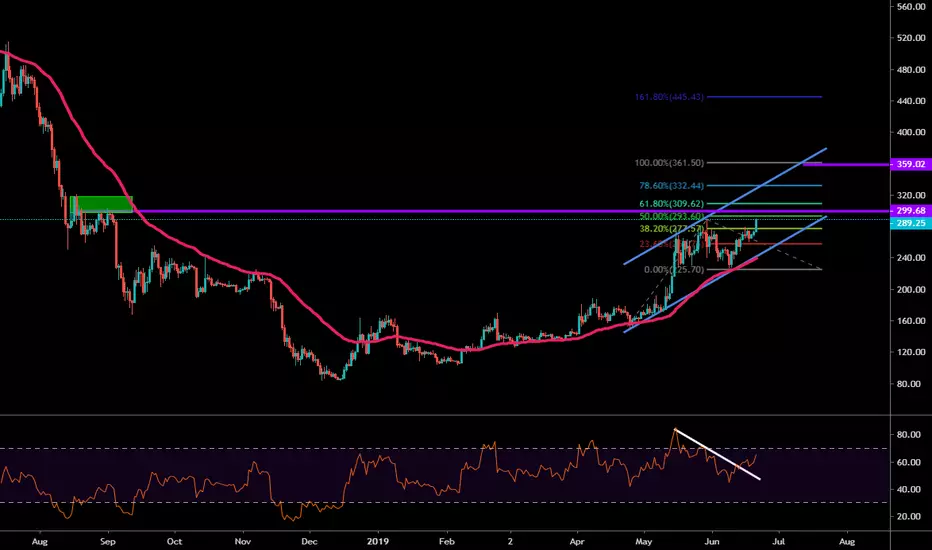Click the 0.00%(225.70) Fibonacci label
This screenshot has height=550, width=932.
point(673,269)
